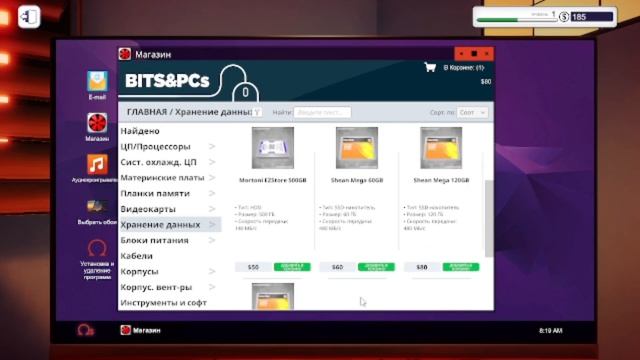The height and width of the screenshot is (360, 640).
Task: Click the fourth product thumbnail in second row
Action: click(x=273, y=296)
